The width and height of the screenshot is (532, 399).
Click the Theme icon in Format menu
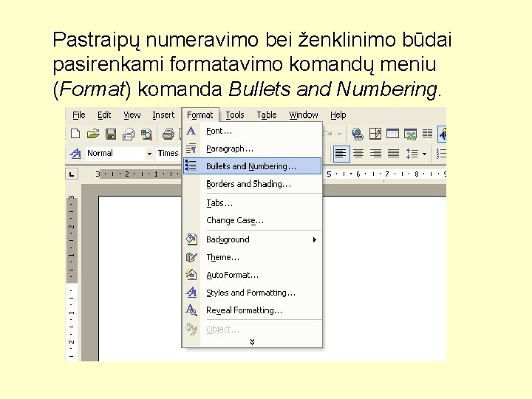click(x=191, y=257)
